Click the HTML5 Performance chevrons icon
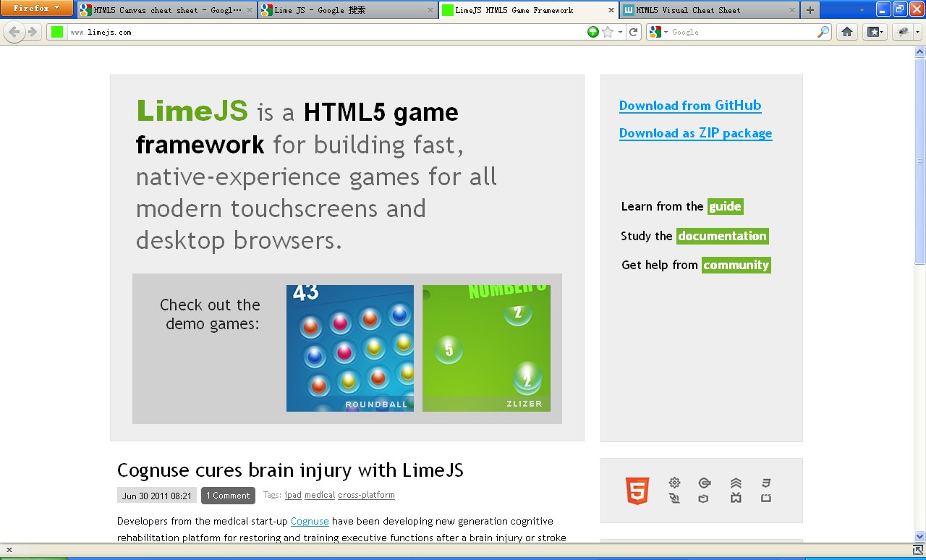 (736, 483)
